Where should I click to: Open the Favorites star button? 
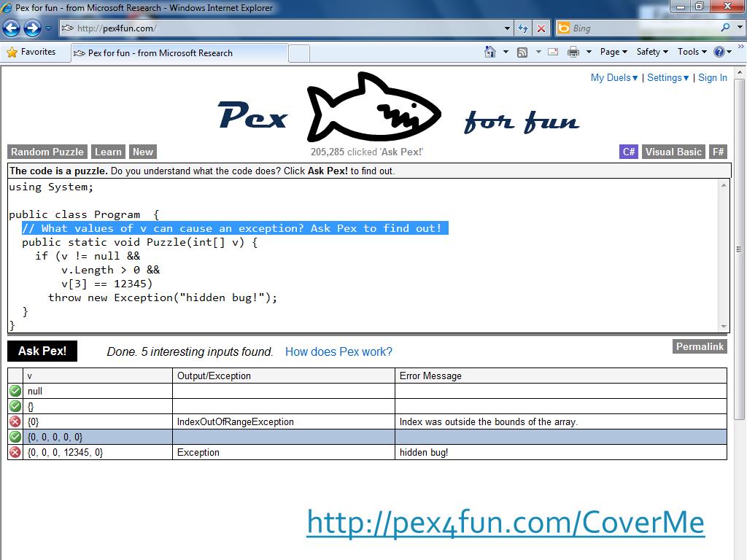[x=31, y=52]
